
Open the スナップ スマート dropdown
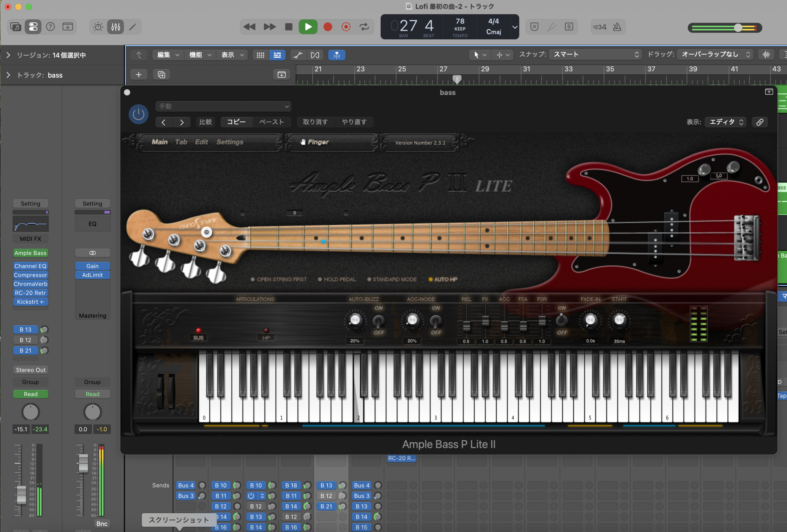click(x=595, y=54)
